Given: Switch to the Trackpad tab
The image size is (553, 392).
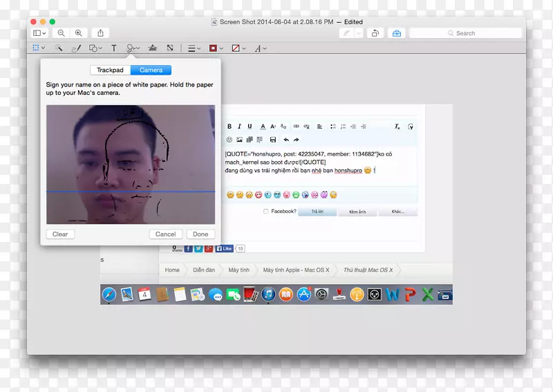Looking at the screenshot, I should pos(111,70).
